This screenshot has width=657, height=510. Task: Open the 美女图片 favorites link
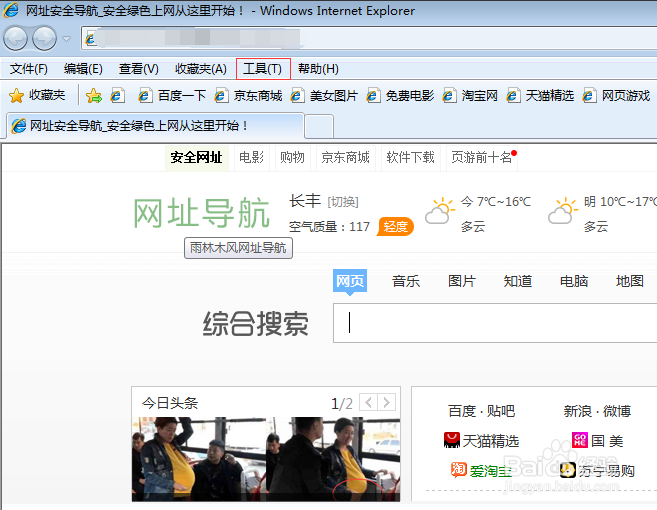click(324, 96)
